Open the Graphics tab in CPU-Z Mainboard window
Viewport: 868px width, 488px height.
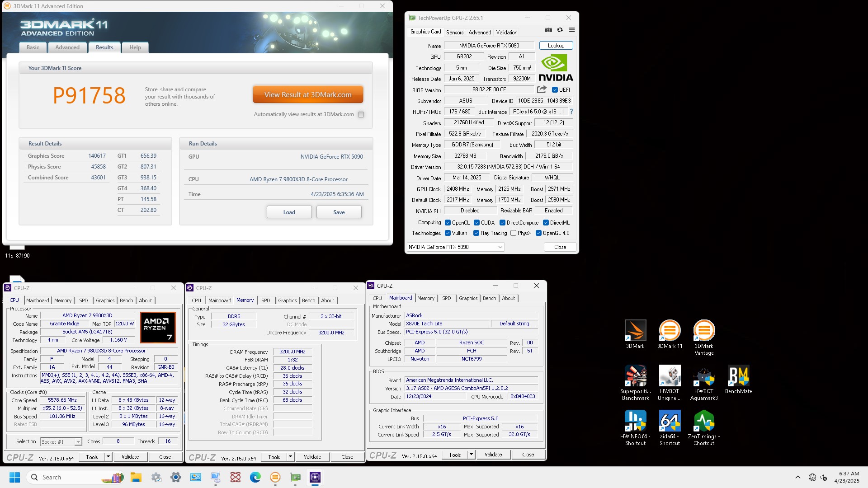pyautogui.click(x=468, y=298)
